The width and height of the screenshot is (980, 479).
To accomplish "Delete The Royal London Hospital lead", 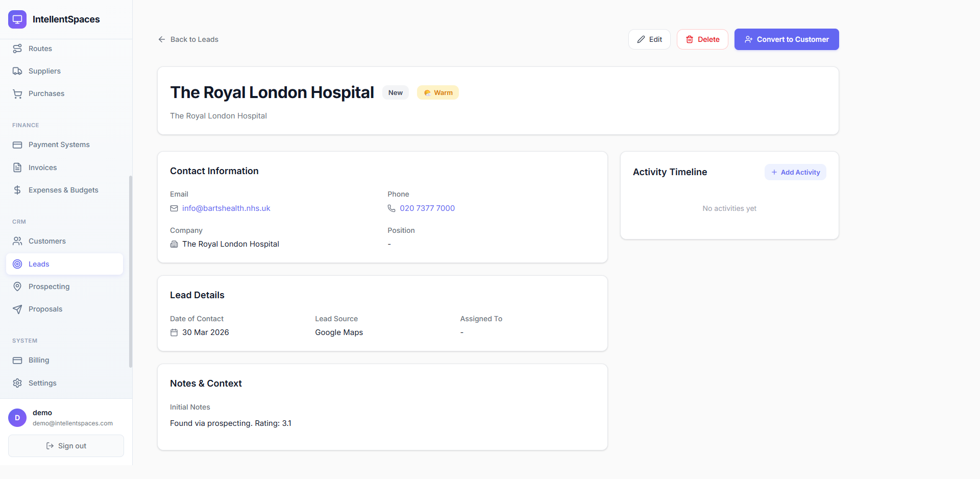I will point(702,39).
